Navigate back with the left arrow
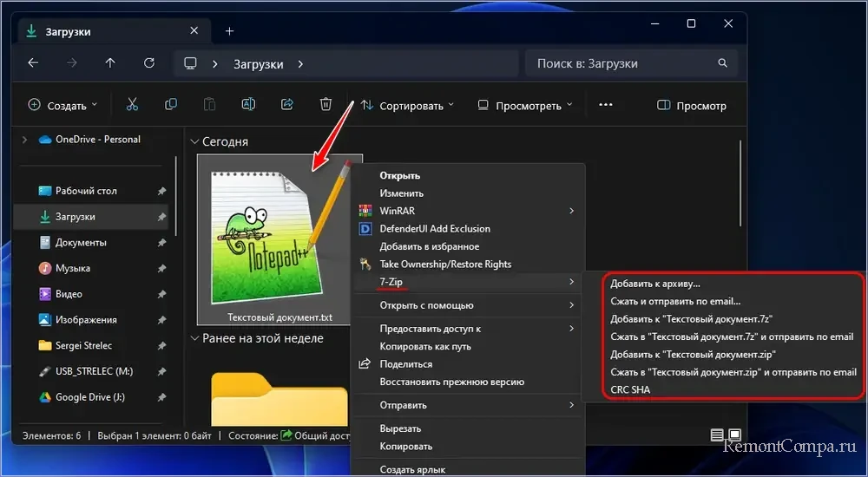The width and height of the screenshot is (868, 477). pos(33,63)
